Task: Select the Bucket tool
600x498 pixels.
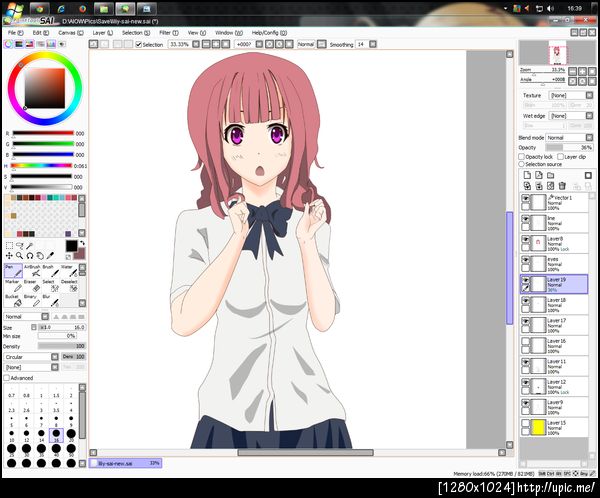Action: (x=13, y=300)
